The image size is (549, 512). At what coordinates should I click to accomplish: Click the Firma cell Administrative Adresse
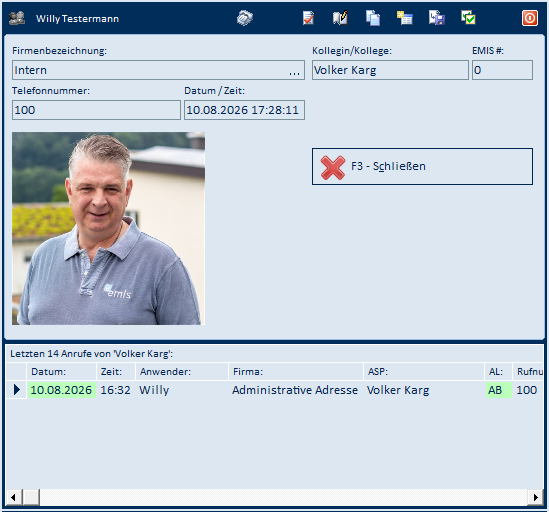point(296,390)
